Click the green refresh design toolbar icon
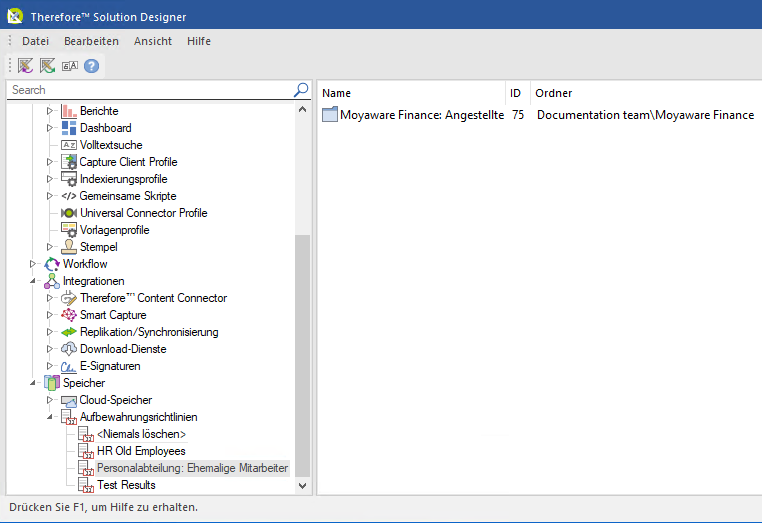Viewport: 762px width, 523px height. click(48, 66)
